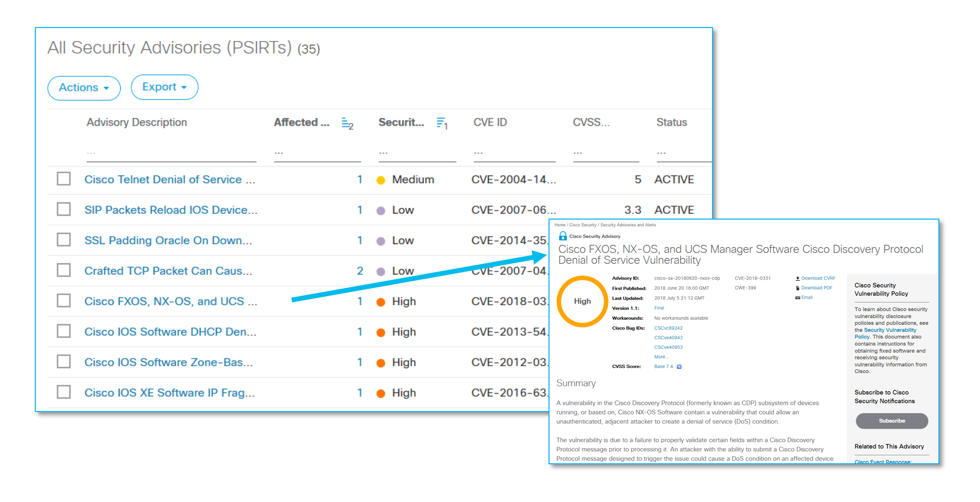
Task: Select the SSL Padding Oracle row checkbox
Action: click(x=64, y=240)
